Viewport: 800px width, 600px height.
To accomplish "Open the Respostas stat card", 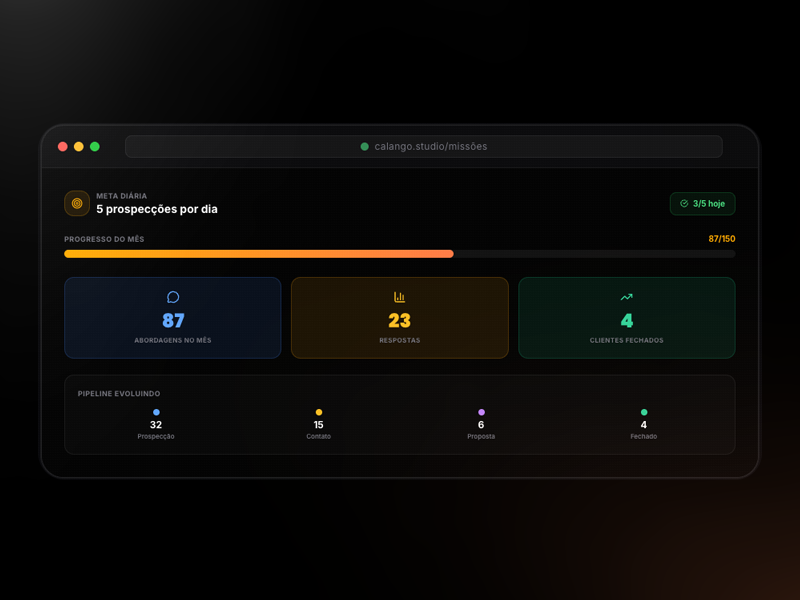I will (400, 318).
